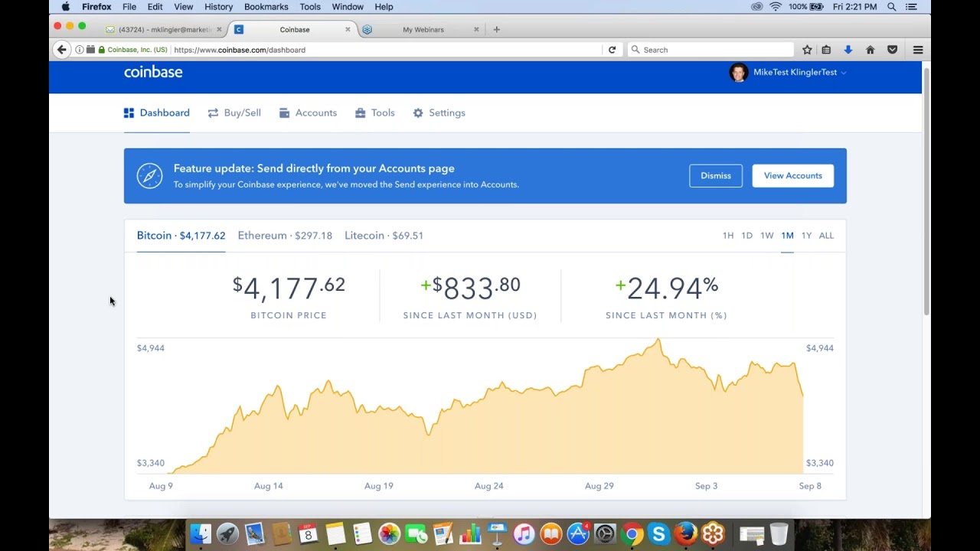The image size is (980, 551).
Task: Reload the Coinbase page
Action: pos(612,50)
